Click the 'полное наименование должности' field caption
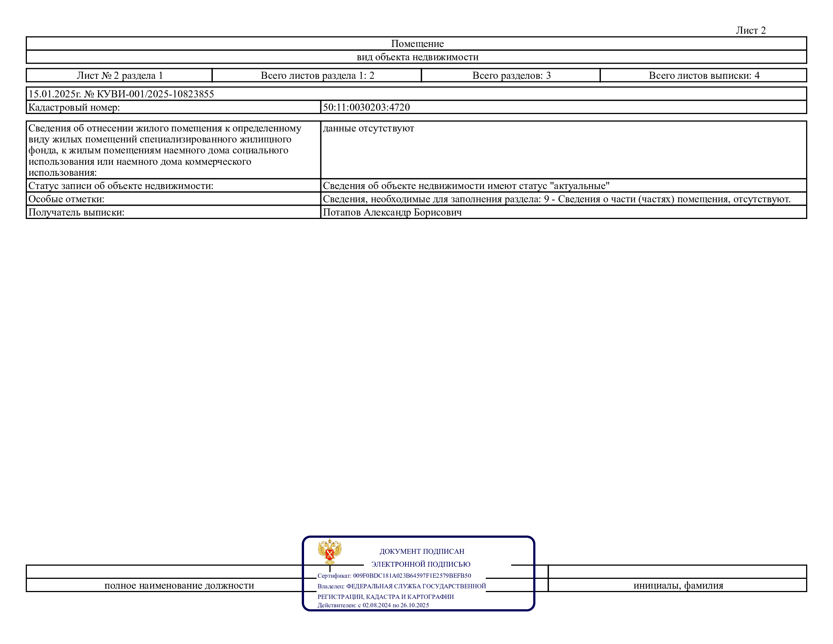833x644 pixels. click(x=179, y=586)
